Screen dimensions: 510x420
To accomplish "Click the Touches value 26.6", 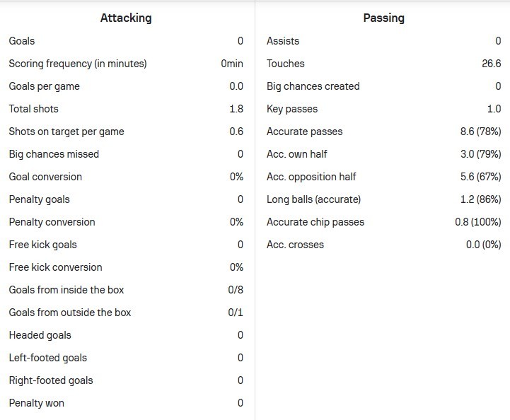I will (489, 64).
